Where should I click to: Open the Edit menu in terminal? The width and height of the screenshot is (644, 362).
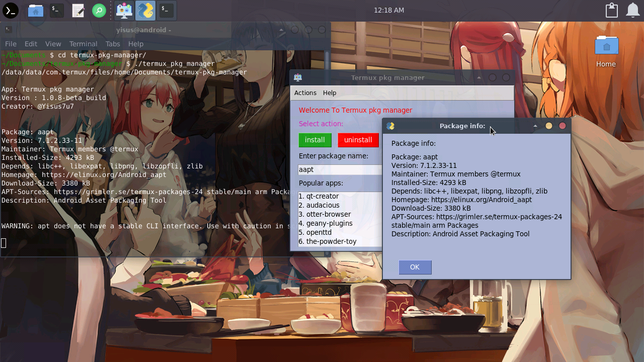[31, 44]
